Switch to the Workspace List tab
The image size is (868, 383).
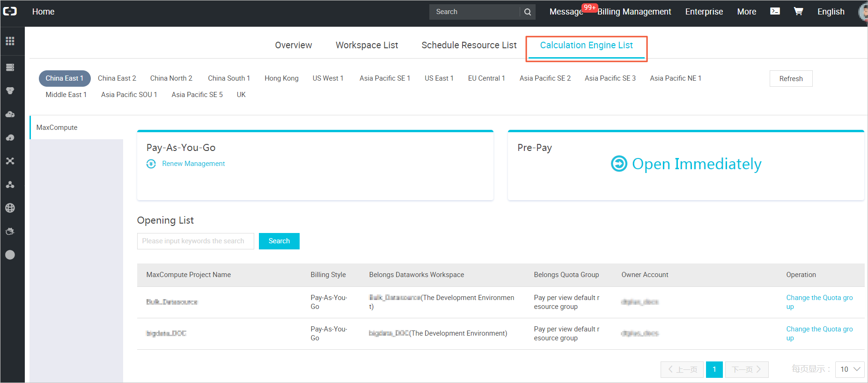click(367, 45)
